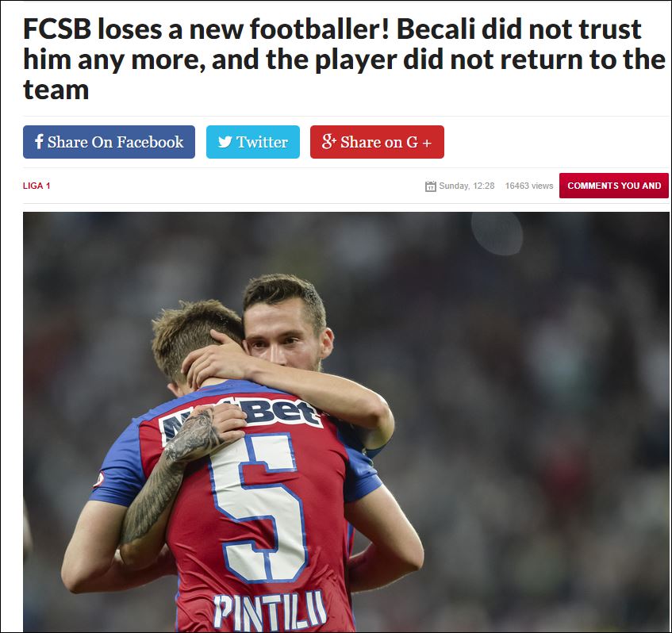Share the article via 'Share On Facebook' label
This screenshot has height=633, width=672.
pos(115,142)
